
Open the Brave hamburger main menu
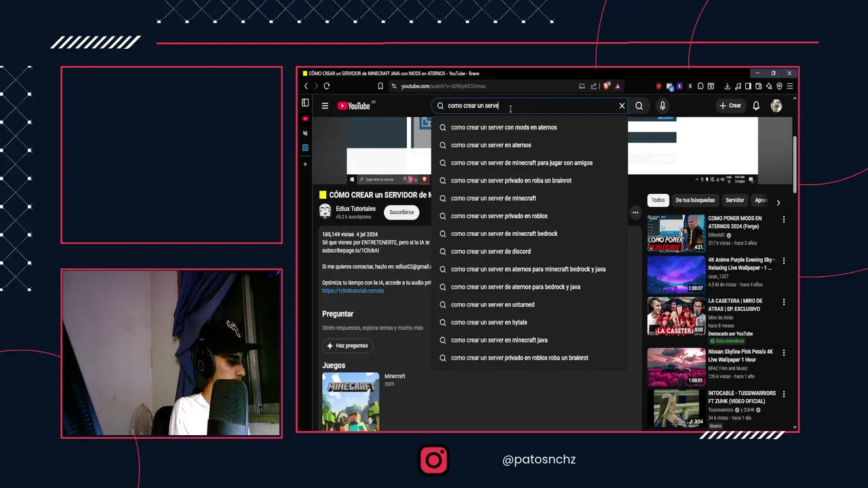[789, 86]
